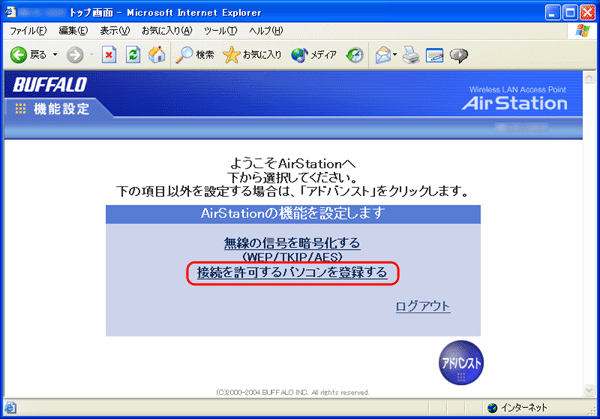Click the Messenger speech bubble icon
This screenshot has height=419, width=600.
click(459, 55)
